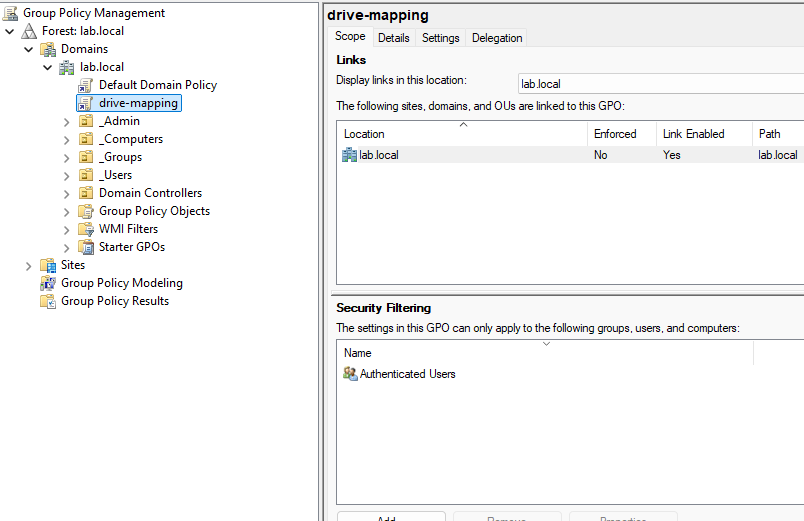Click the Forest: lab.local icon
Screen dimensions: 804x521
30,31
